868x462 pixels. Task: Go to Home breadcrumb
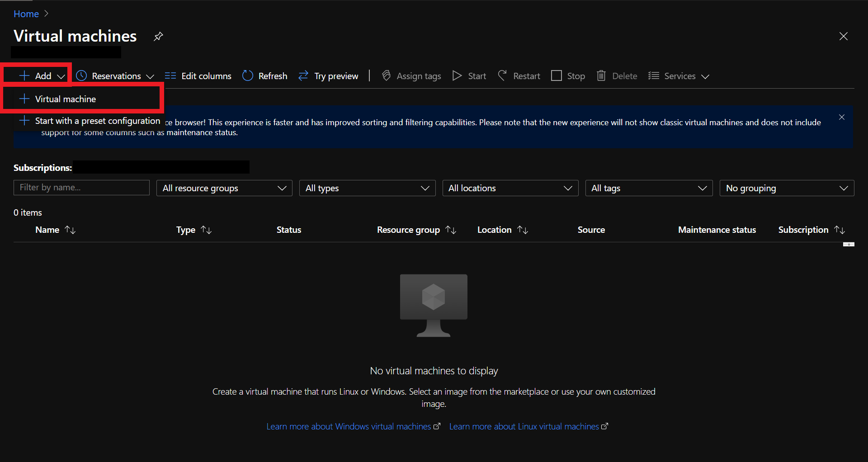[26, 14]
